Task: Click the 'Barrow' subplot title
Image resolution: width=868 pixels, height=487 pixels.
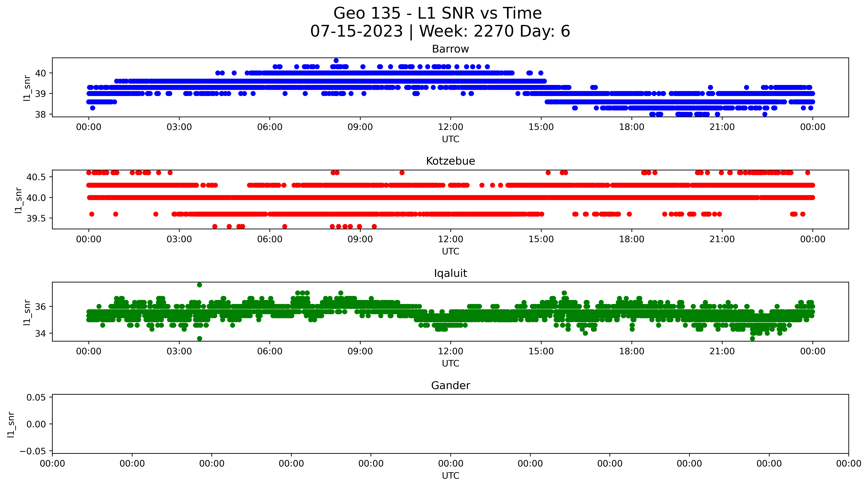Action: (x=451, y=49)
